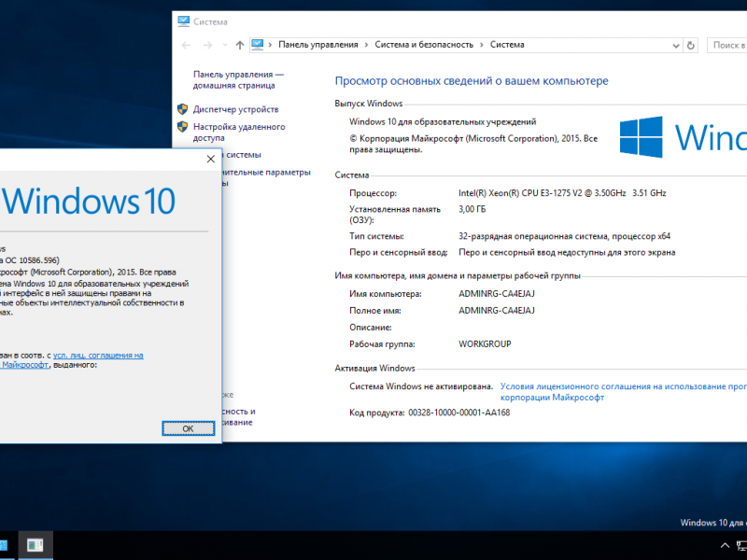747x560 pixels.
Task: Click the Рабочая группа: label
Action: click(x=382, y=344)
